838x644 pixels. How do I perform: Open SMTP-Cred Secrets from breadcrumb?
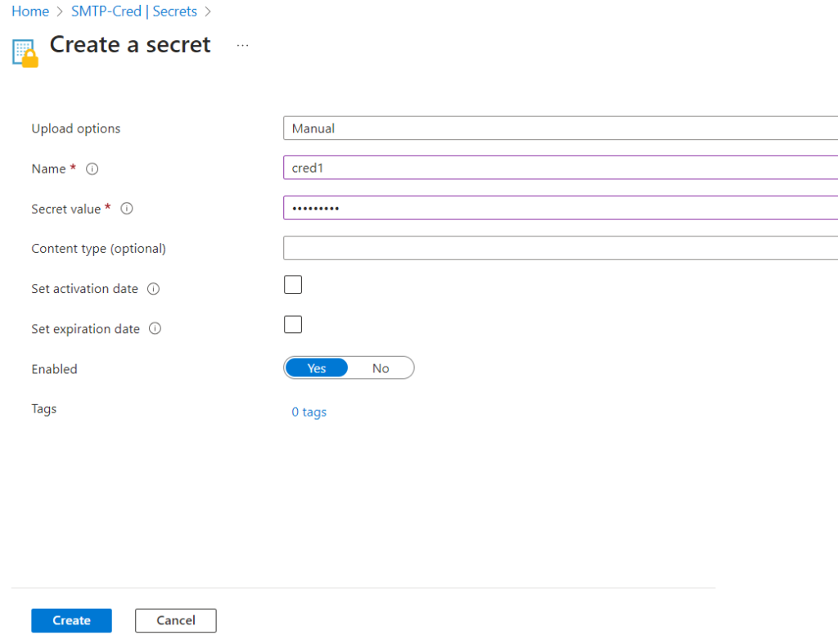tap(133, 11)
